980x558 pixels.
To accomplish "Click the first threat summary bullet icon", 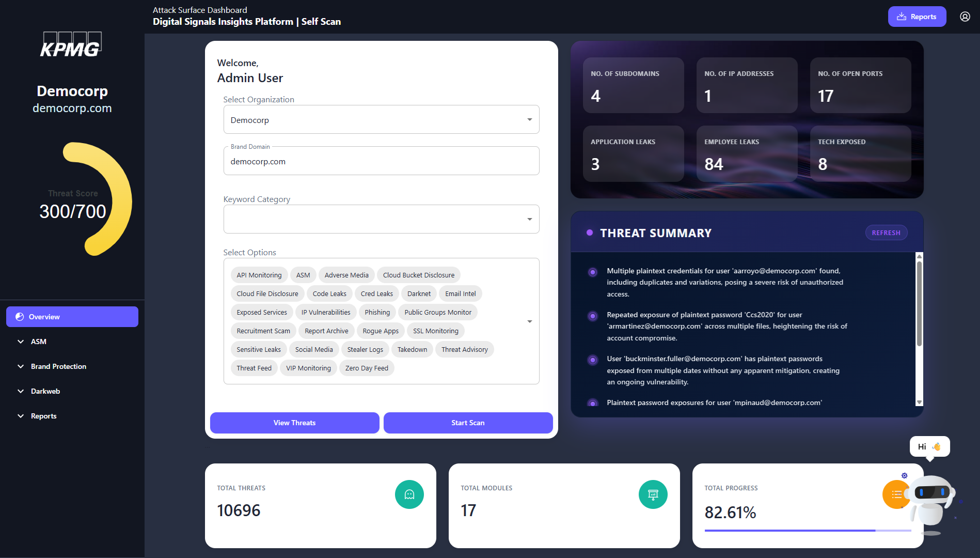I will (x=593, y=272).
